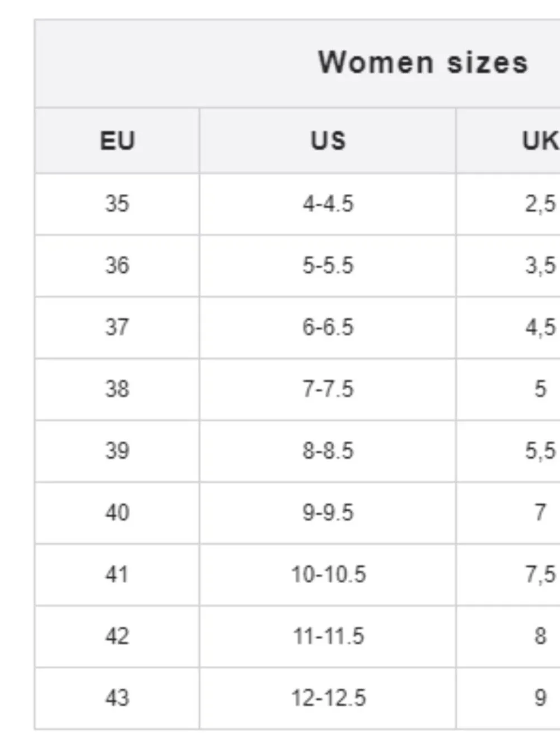Click EU size 43 cell
560x747 pixels.
point(117,698)
